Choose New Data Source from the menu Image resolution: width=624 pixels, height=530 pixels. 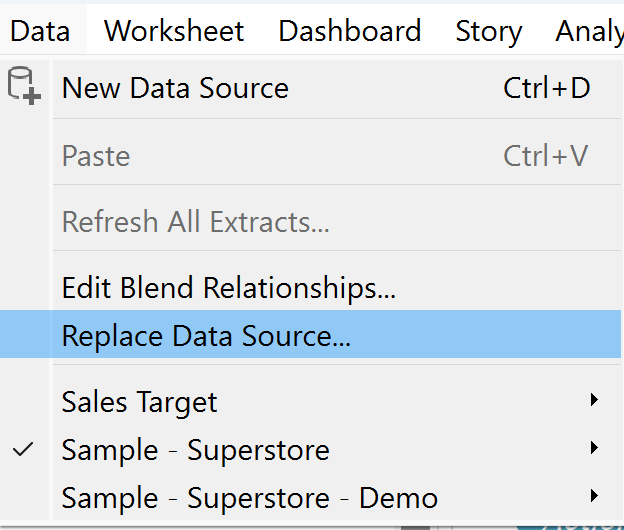[175, 88]
